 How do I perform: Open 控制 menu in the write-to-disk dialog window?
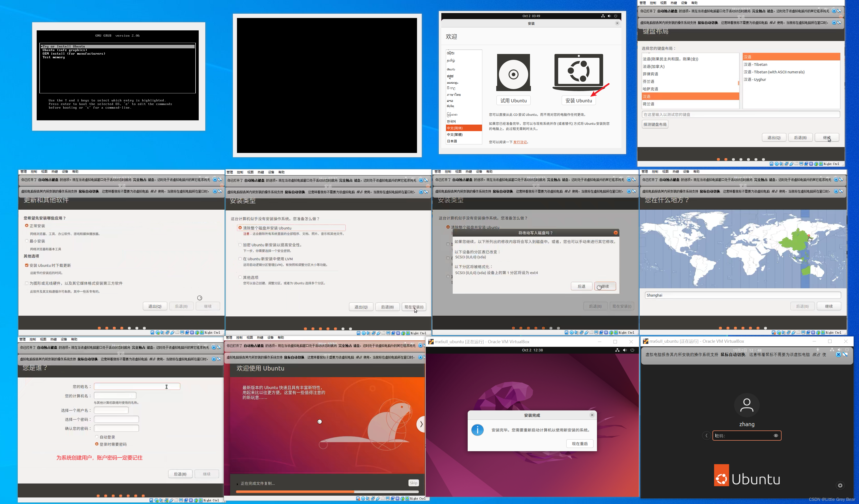pos(448,172)
